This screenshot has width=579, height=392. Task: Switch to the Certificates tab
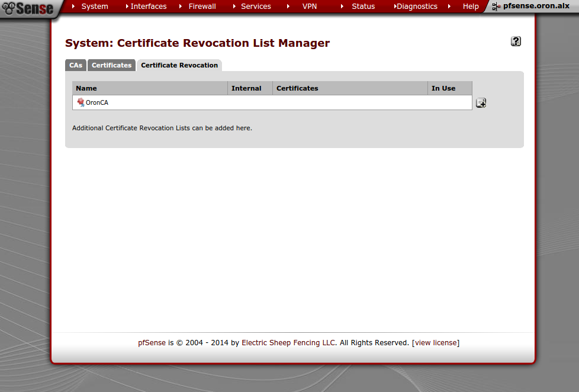pos(111,65)
